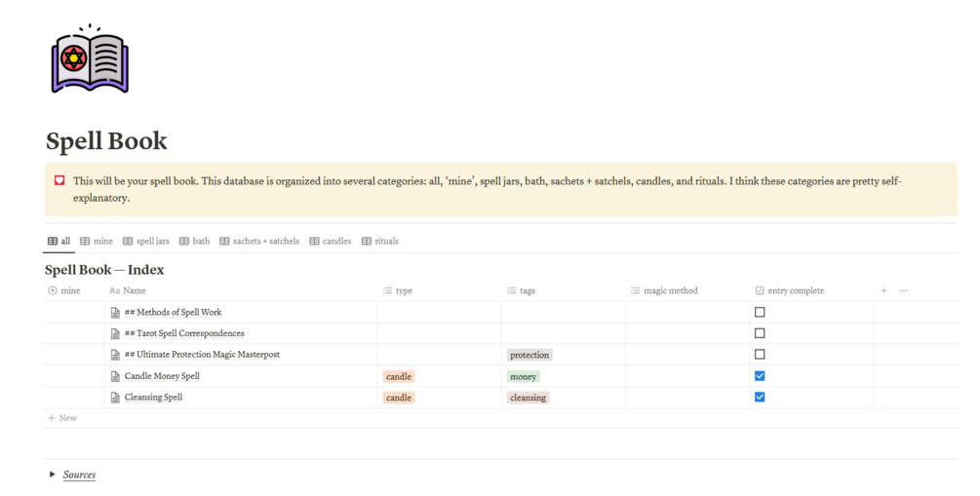Switch to sachets + satchels tab

(258, 241)
